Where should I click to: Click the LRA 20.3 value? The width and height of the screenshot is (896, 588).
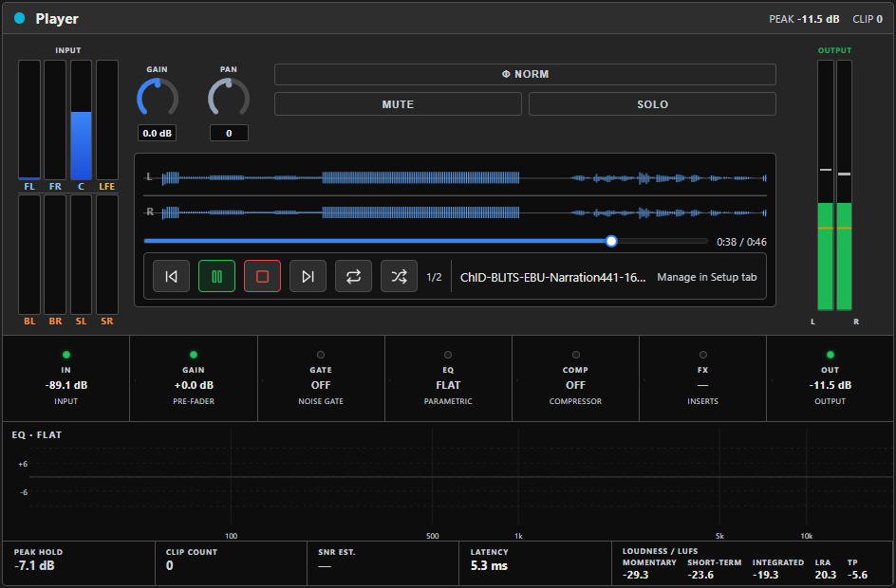[x=826, y=575]
